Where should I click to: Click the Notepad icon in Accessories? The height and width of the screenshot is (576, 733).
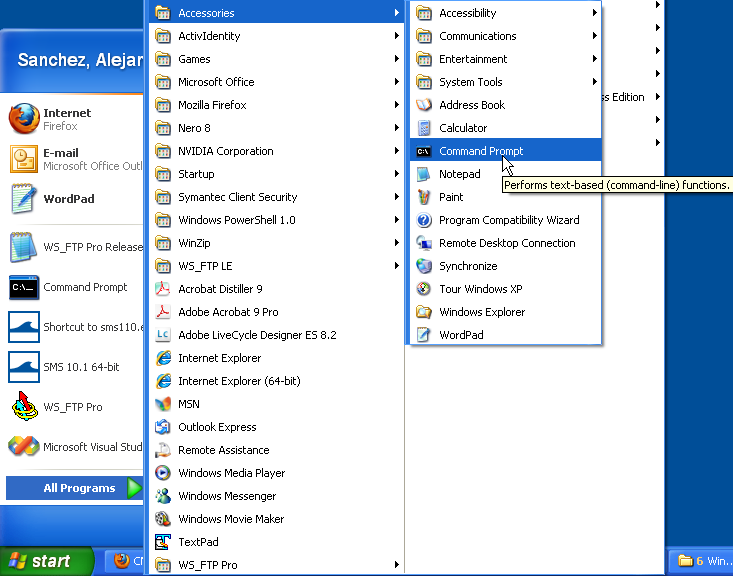[x=424, y=174]
